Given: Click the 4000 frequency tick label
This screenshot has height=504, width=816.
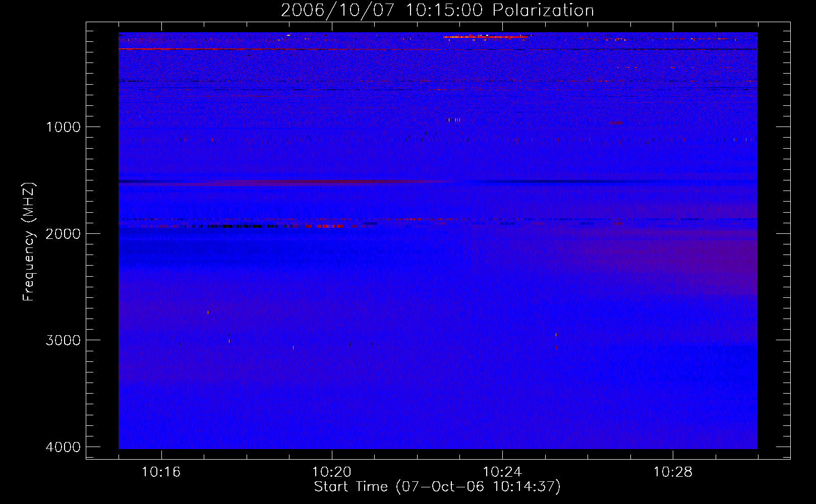Looking at the screenshot, I should (63, 447).
